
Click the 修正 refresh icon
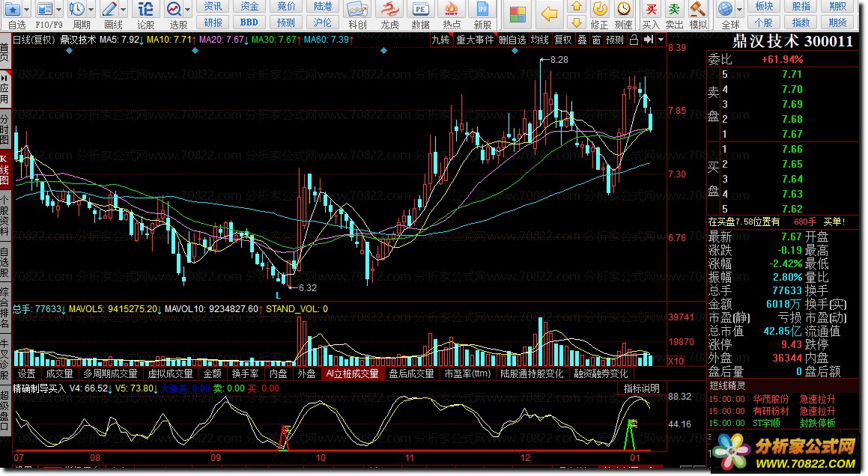600,10
